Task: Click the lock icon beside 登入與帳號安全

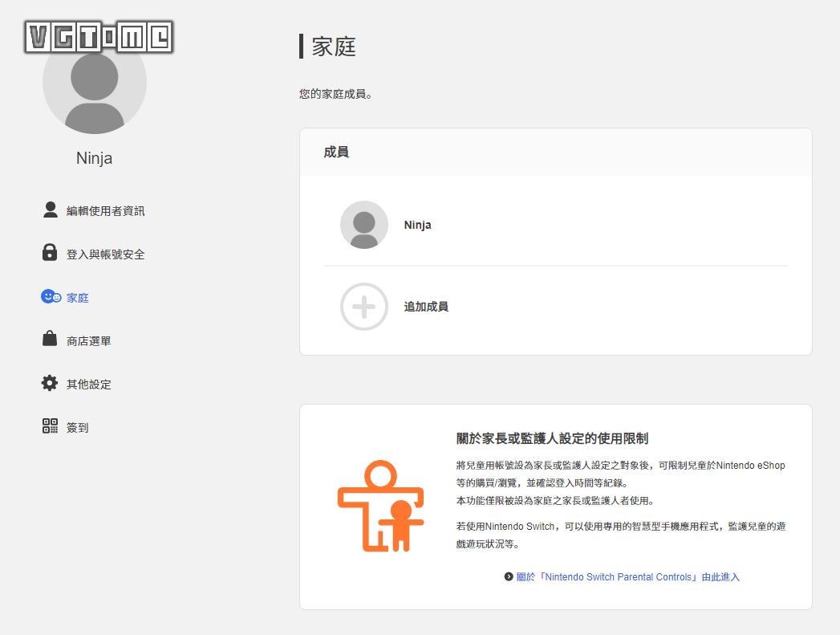Action: pos(48,254)
